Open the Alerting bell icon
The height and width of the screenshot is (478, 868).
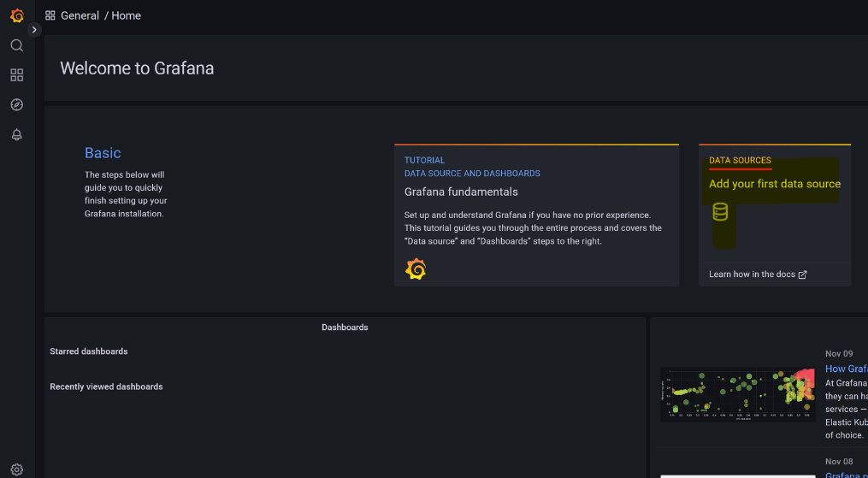click(16, 135)
